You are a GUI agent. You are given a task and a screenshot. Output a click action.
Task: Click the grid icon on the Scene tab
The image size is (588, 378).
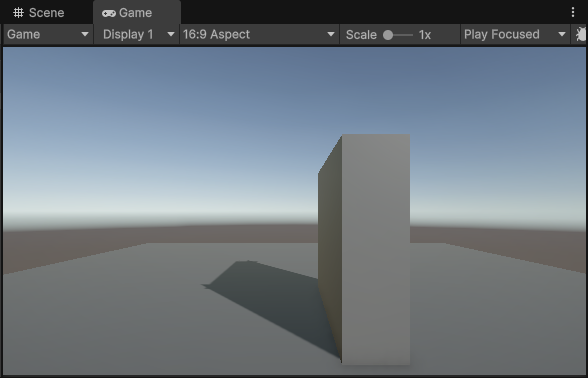pos(18,13)
